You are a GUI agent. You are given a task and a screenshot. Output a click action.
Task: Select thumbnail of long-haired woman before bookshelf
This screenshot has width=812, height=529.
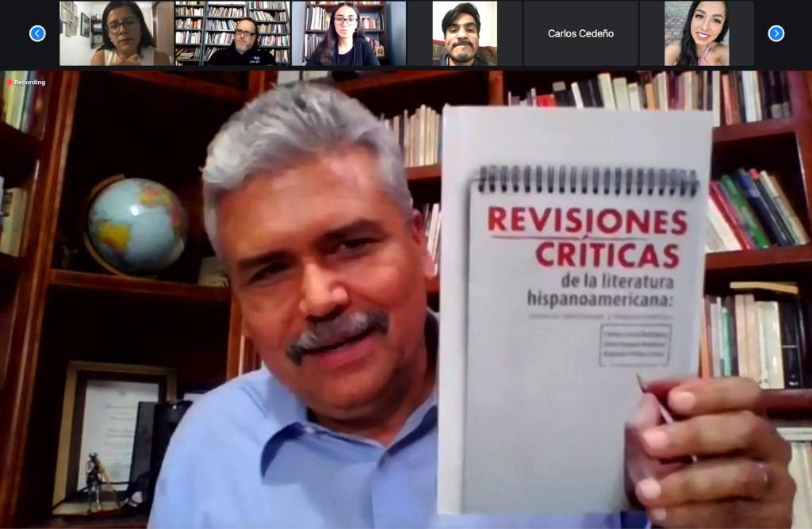tap(348, 33)
